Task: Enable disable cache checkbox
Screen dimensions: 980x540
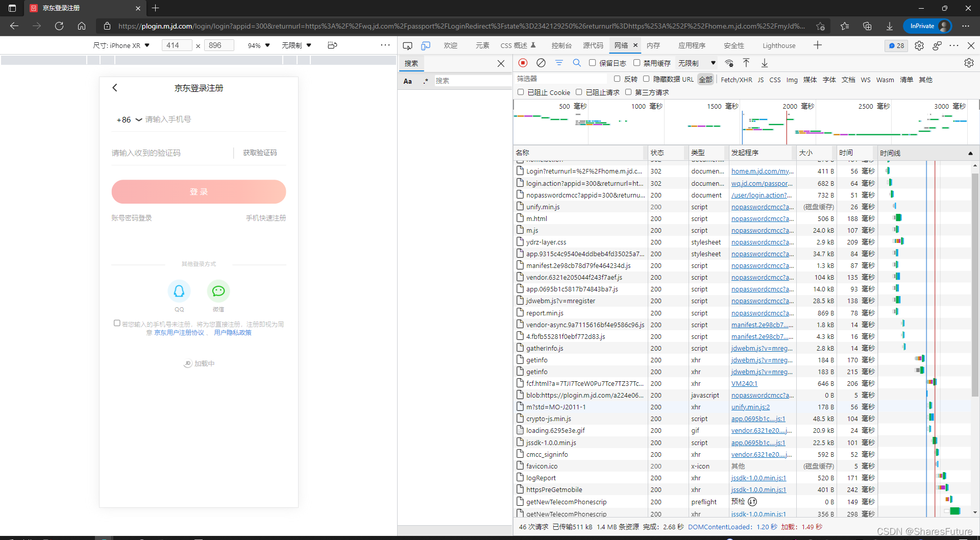Action: [x=636, y=63]
